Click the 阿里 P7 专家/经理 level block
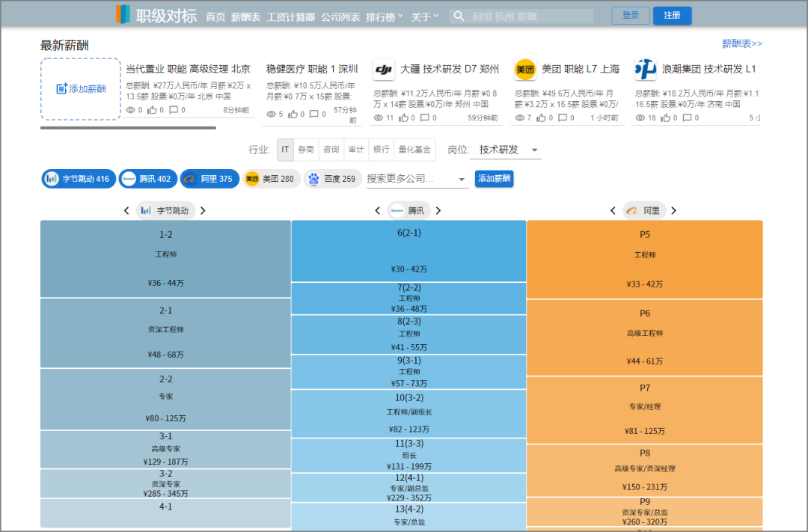The image size is (808, 532). click(645, 410)
